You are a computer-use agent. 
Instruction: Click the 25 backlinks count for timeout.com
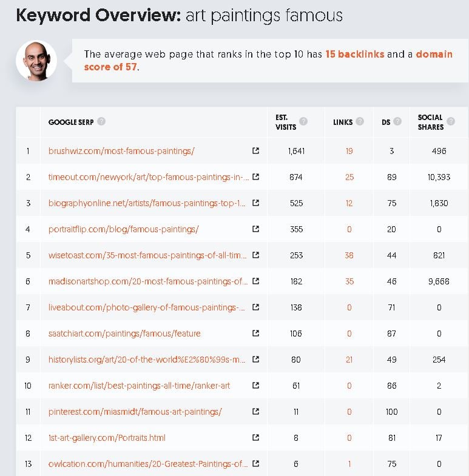point(349,177)
